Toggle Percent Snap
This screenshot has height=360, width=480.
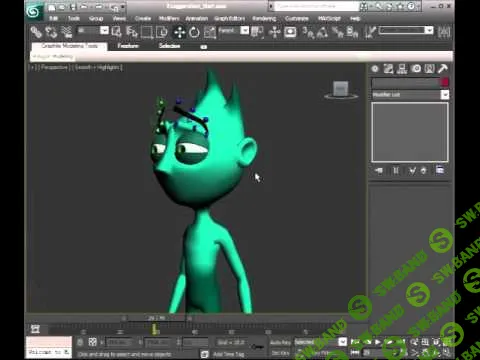(338, 32)
